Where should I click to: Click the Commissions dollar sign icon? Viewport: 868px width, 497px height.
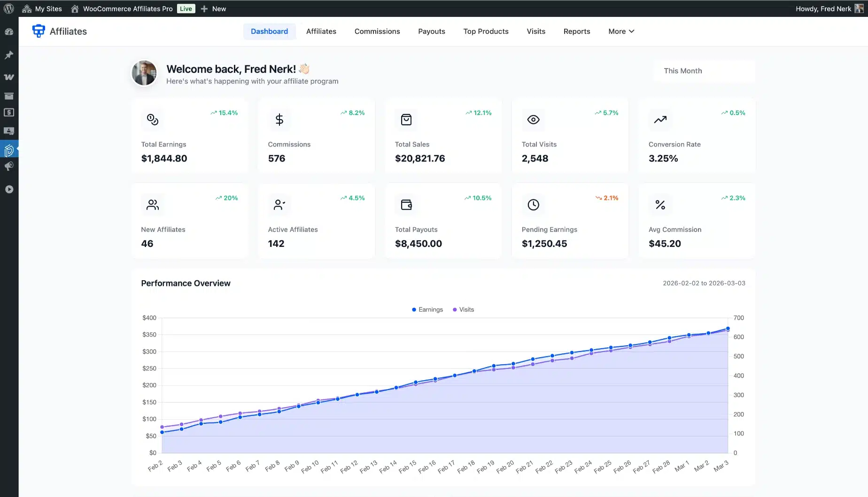tap(279, 120)
